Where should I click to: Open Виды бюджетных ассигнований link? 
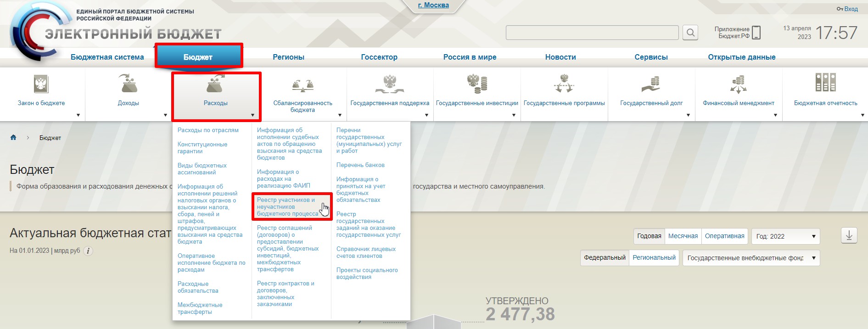click(x=202, y=169)
